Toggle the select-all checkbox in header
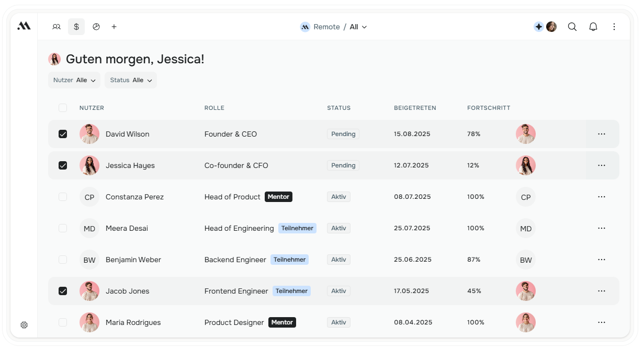The height and width of the screenshot is (348, 644). pos(63,108)
